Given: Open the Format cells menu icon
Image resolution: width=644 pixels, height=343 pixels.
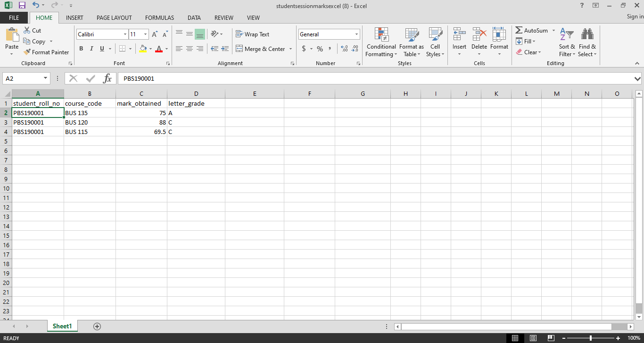Looking at the screenshot, I should point(499,35).
